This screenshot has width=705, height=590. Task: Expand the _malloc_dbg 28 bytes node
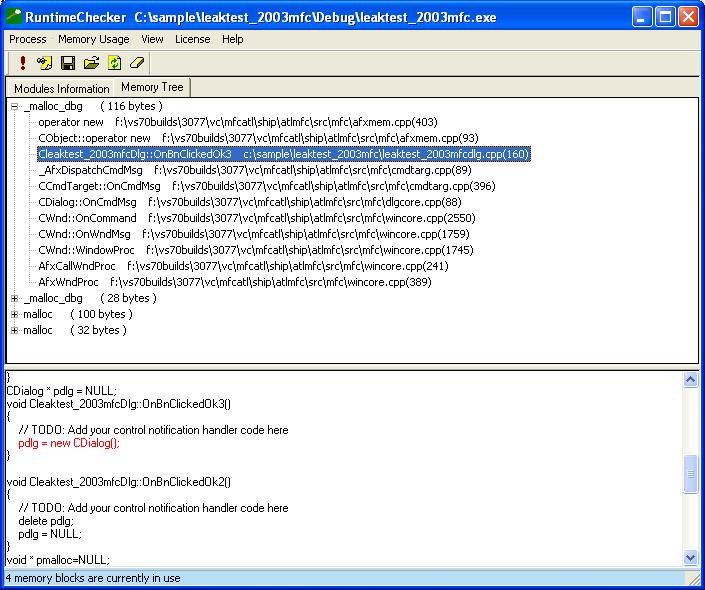click(14, 298)
